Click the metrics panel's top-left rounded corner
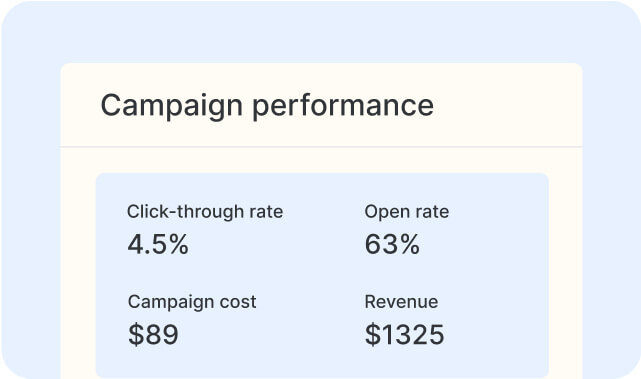Viewport: 641px width, 379px height. [x=99, y=177]
